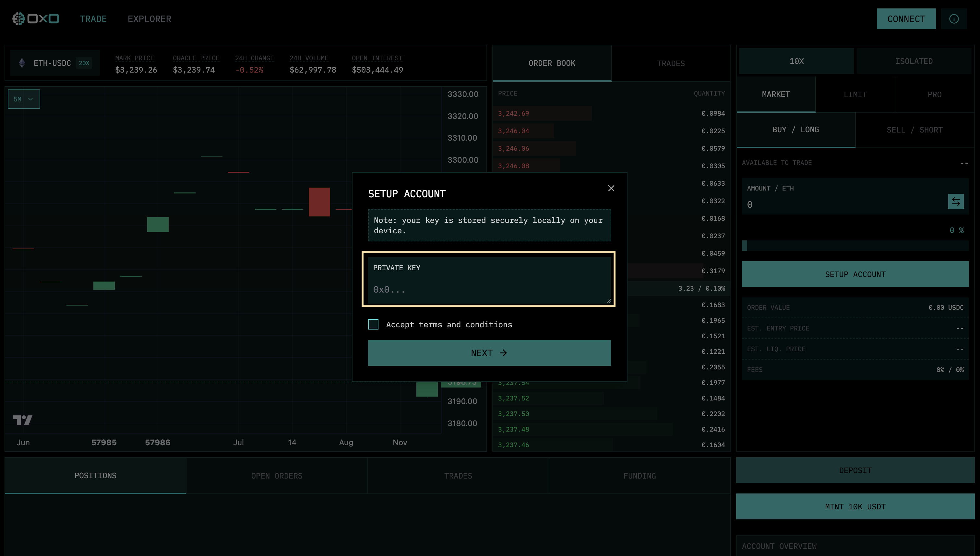
Task: Accept terms and conditions checkbox
Action: click(373, 324)
